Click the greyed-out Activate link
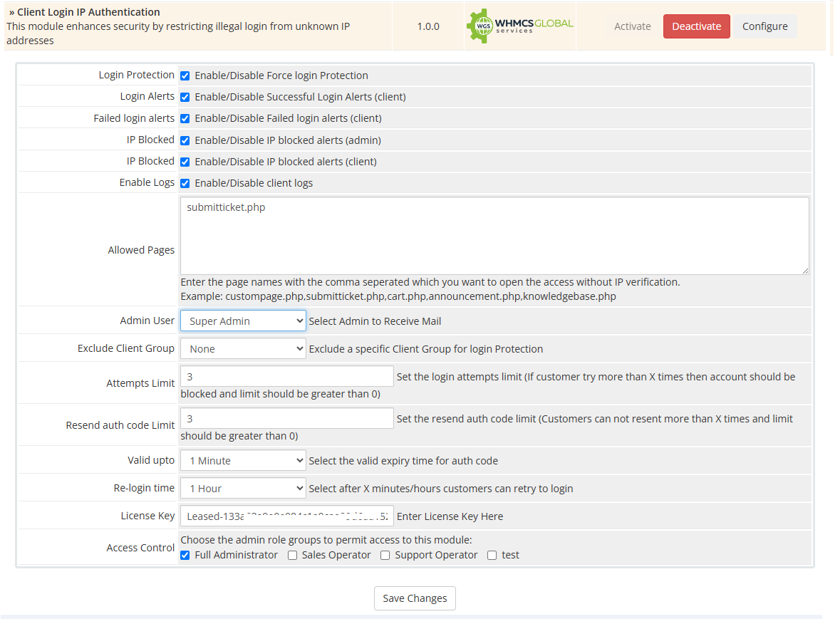840x619 pixels. click(632, 26)
